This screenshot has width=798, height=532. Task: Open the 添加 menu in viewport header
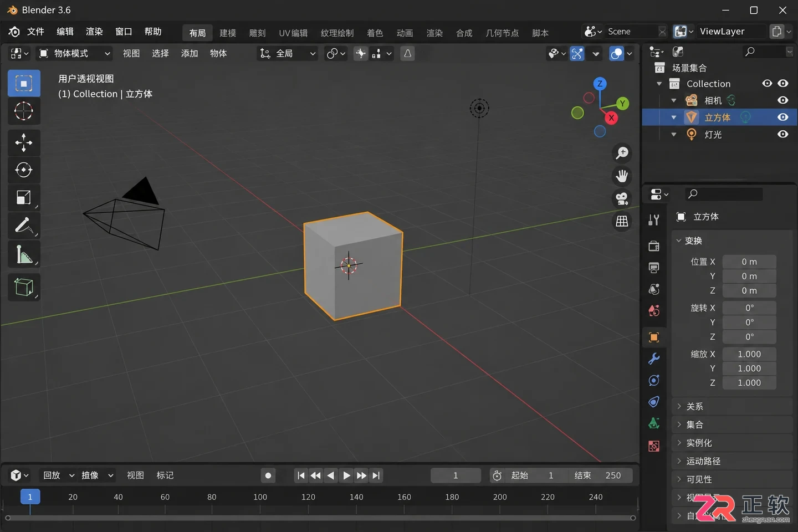190,54
